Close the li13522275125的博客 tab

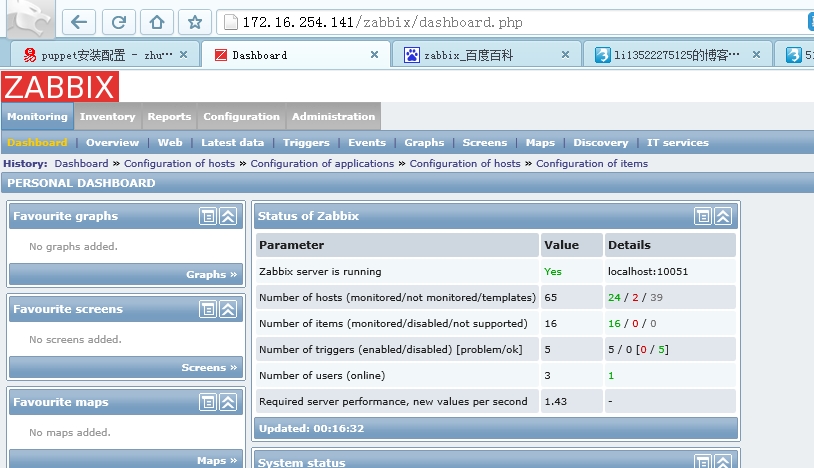(756, 54)
